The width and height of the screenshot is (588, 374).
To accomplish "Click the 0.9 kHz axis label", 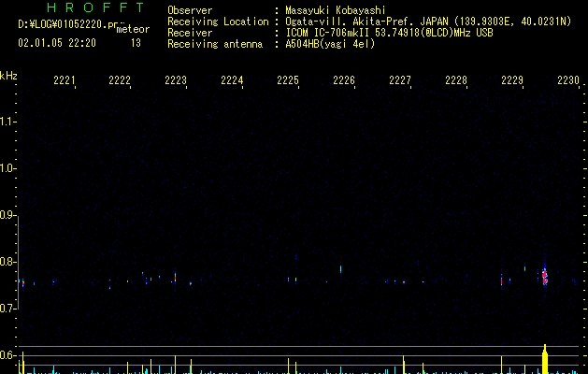I will (7, 215).
